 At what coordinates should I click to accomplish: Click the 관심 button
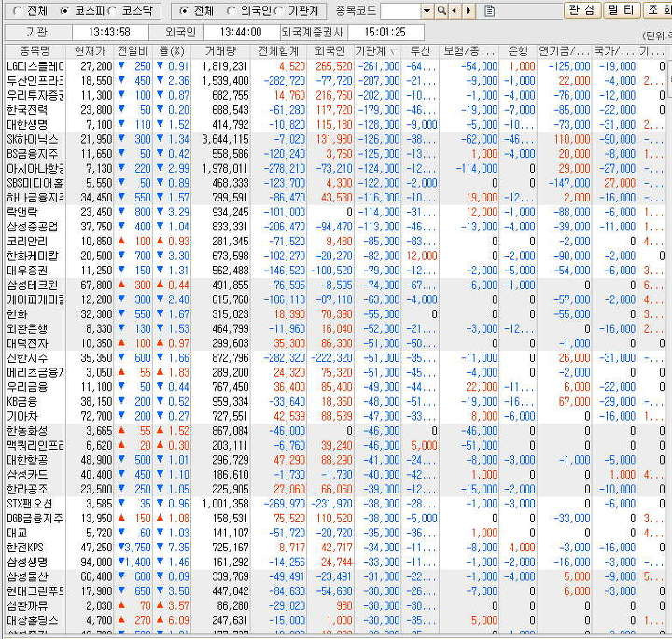coord(582,10)
